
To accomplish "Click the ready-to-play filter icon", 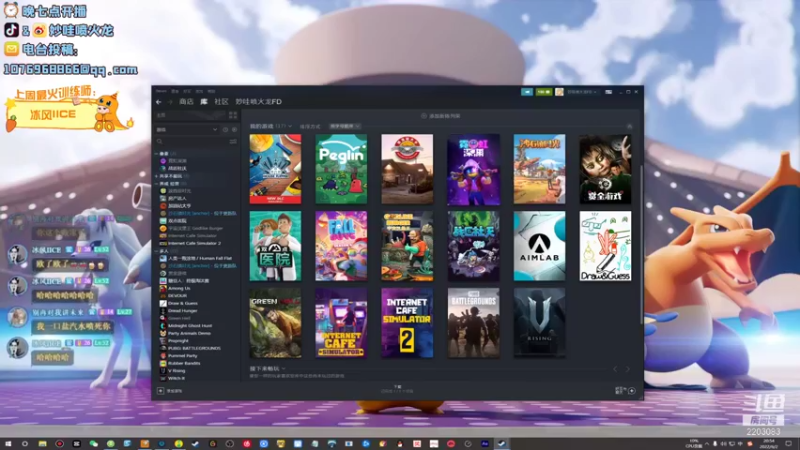I will pyautogui.click(x=234, y=130).
